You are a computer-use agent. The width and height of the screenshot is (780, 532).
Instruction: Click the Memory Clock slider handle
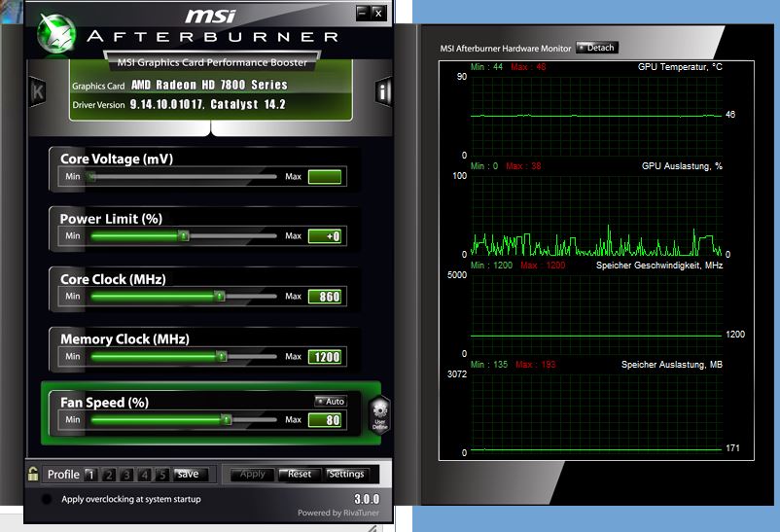tap(222, 356)
